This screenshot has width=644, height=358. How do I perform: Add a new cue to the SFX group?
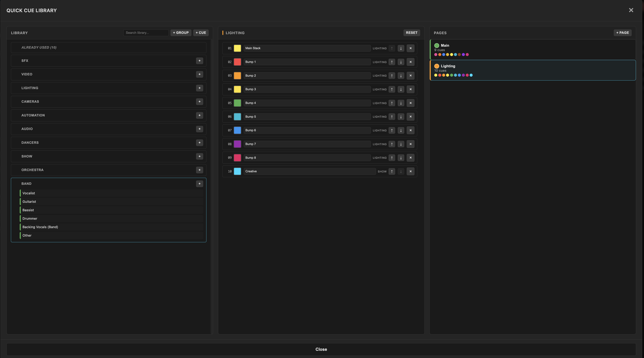tap(200, 61)
